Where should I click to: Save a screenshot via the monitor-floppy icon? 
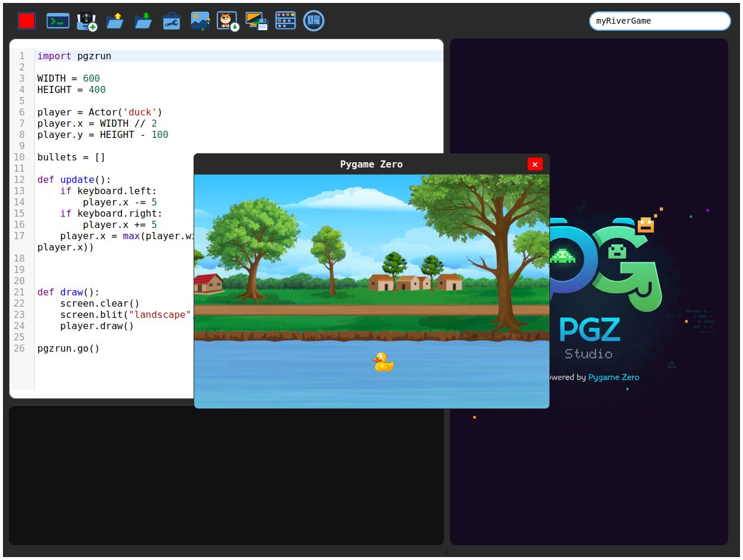click(256, 21)
